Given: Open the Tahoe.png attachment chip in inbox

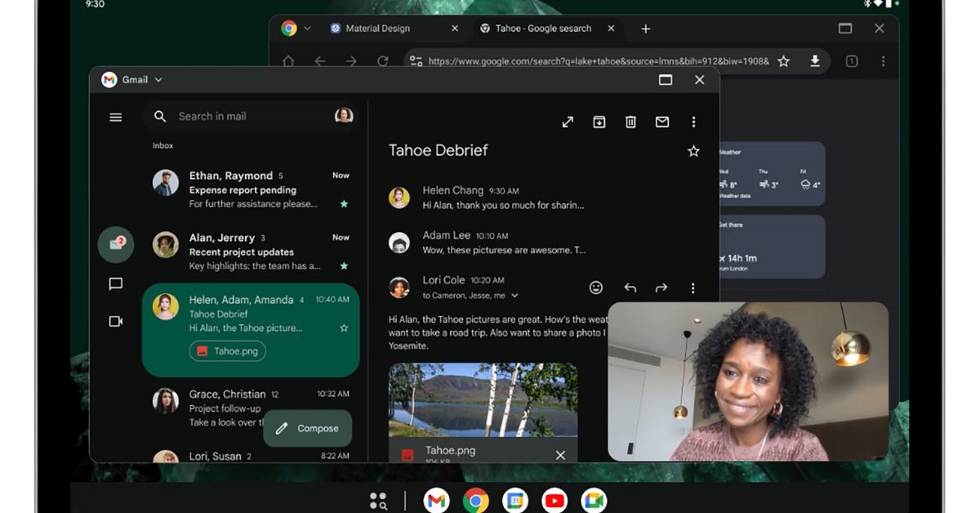Looking at the screenshot, I should click(228, 351).
